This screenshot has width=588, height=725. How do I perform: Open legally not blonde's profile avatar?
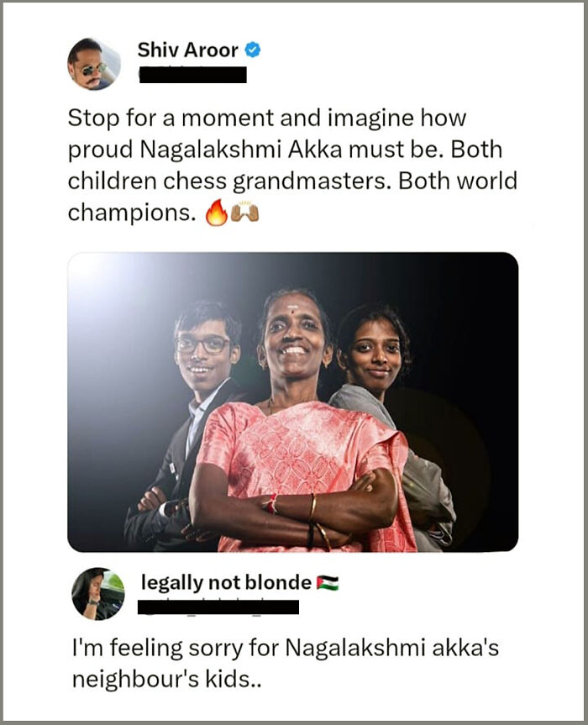98,593
